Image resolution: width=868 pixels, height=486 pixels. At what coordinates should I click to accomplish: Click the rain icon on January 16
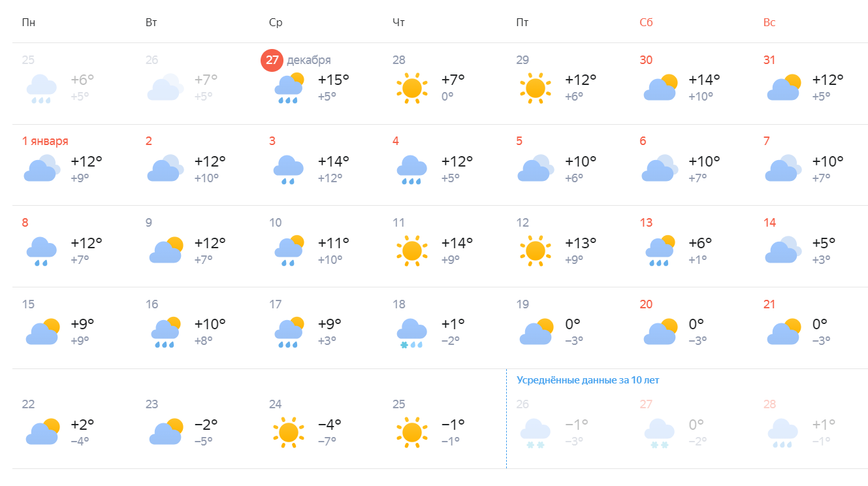pos(165,332)
